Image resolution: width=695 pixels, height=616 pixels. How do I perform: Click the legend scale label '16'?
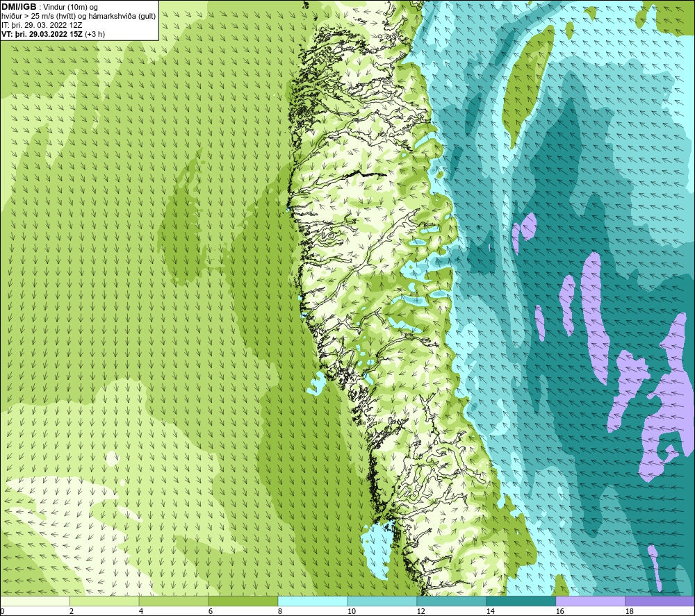559,611
